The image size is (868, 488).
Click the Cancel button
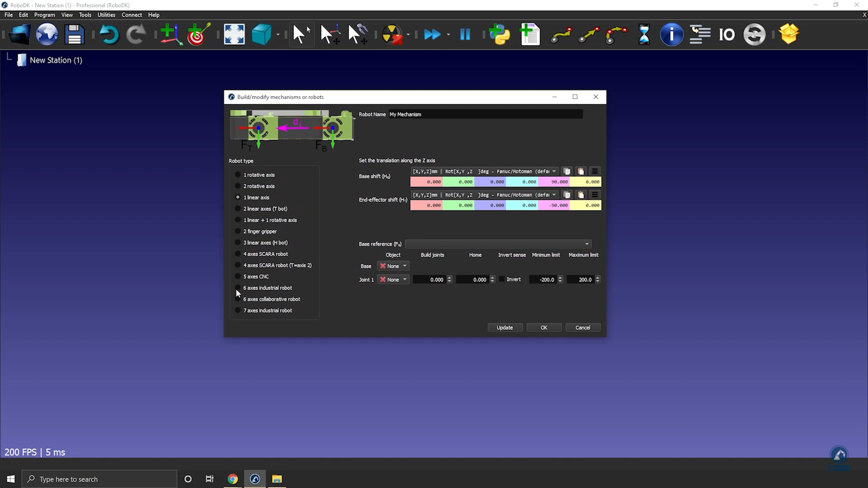pyautogui.click(x=582, y=328)
